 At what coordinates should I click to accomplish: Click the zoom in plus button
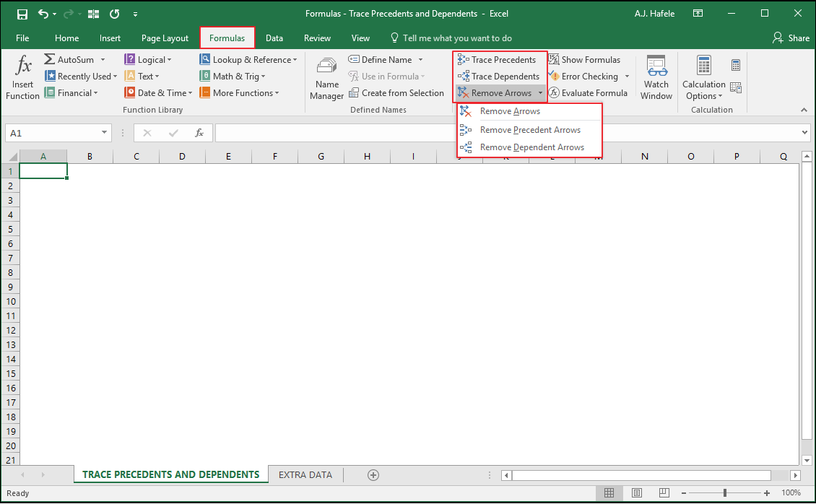click(767, 492)
